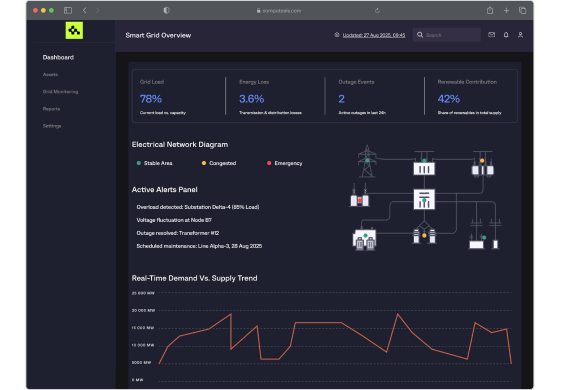The image size is (561, 390).
Task: Open the Grid Monitoring sidebar item
Action: click(x=60, y=92)
